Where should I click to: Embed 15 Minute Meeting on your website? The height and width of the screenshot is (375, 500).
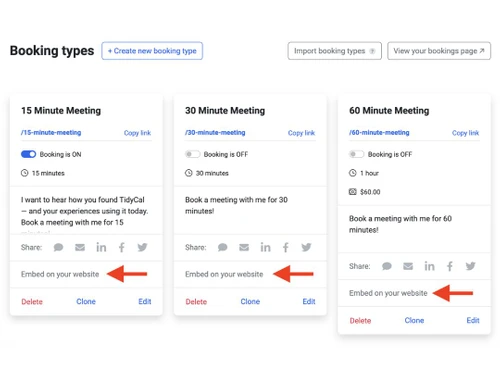coord(60,274)
